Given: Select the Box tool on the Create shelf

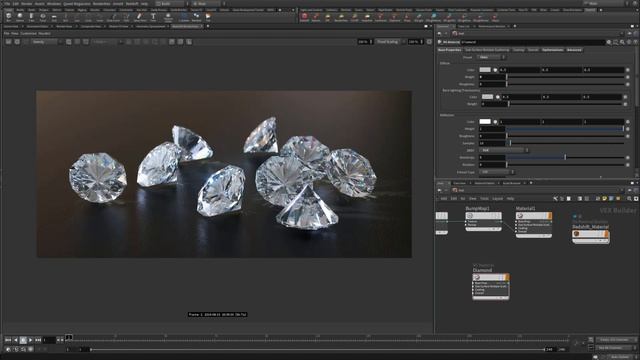Looking at the screenshot, I should 9,17.
